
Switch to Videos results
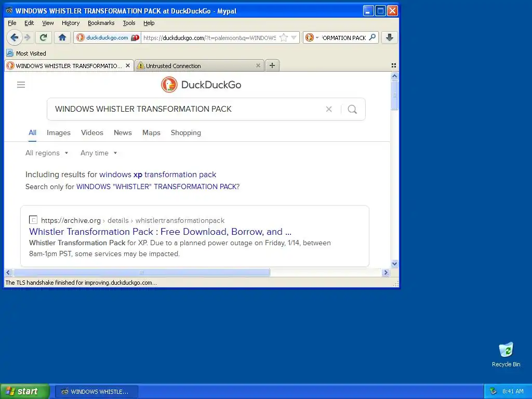pos(92,132)
